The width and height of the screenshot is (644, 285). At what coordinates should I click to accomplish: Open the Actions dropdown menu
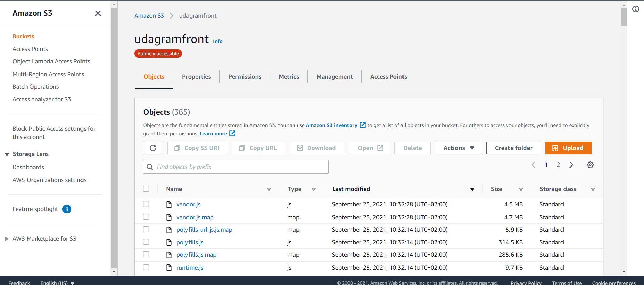point(458,148)
